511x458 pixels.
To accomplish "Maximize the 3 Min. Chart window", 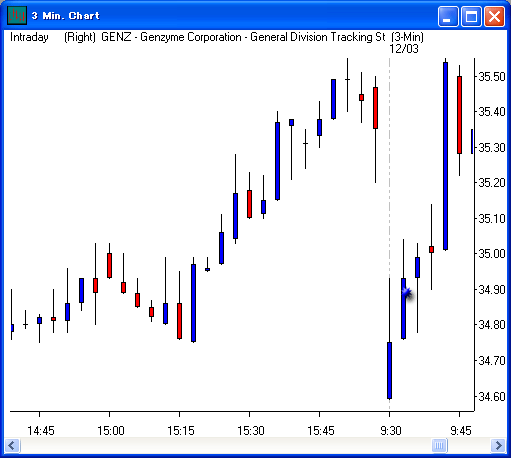I will tap(471, 16).
